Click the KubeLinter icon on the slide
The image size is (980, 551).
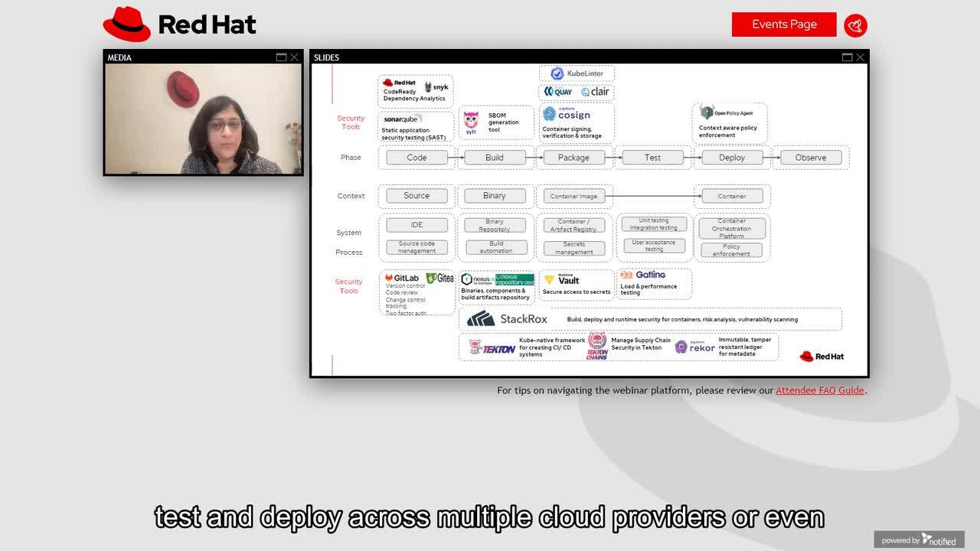pos(557,73)
